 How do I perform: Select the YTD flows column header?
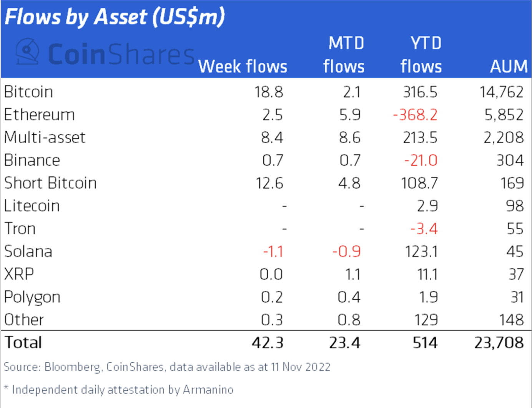(421, 55)
